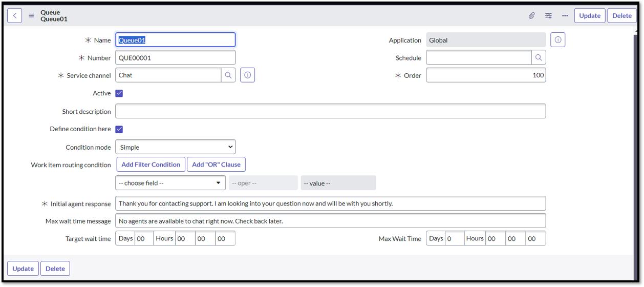The image size is (644, 287).
Task: Click the Order field with value 100
Action: [x=486, y=75]
